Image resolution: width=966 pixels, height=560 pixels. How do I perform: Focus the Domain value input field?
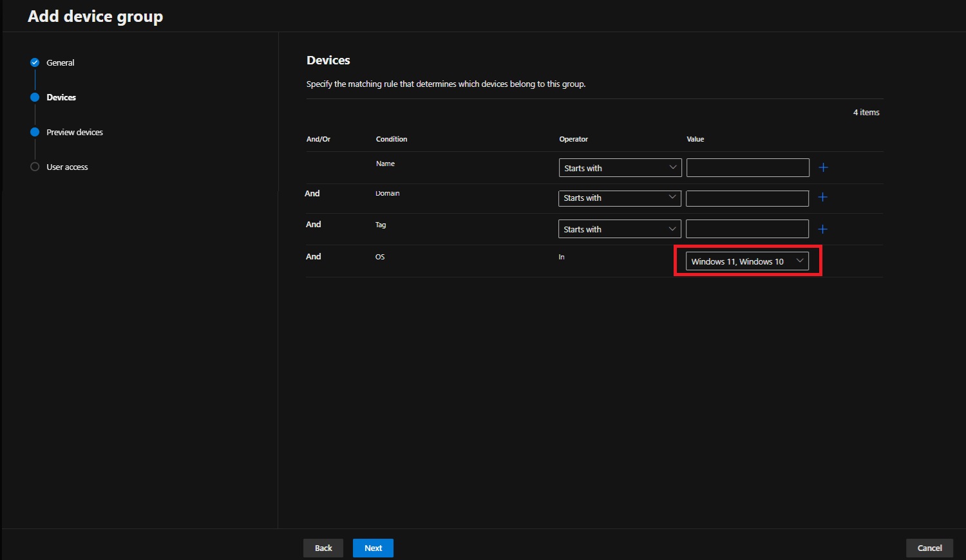click(747, 198)
